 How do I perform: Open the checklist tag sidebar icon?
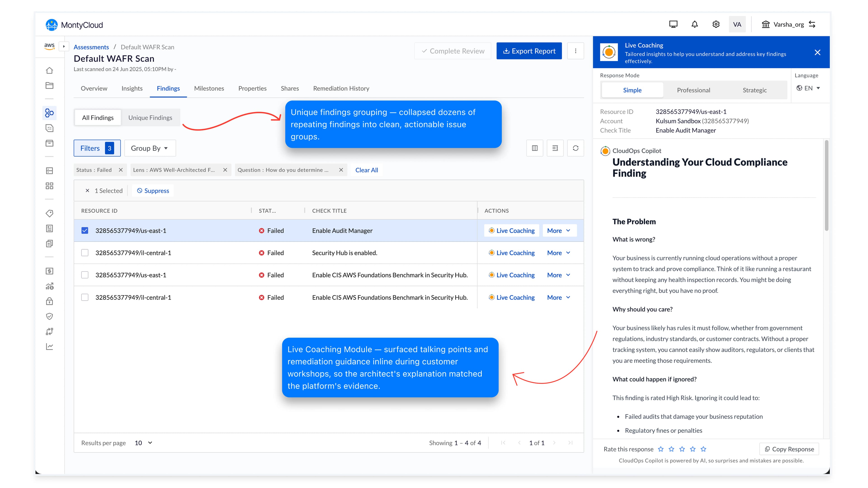(50, 128)
